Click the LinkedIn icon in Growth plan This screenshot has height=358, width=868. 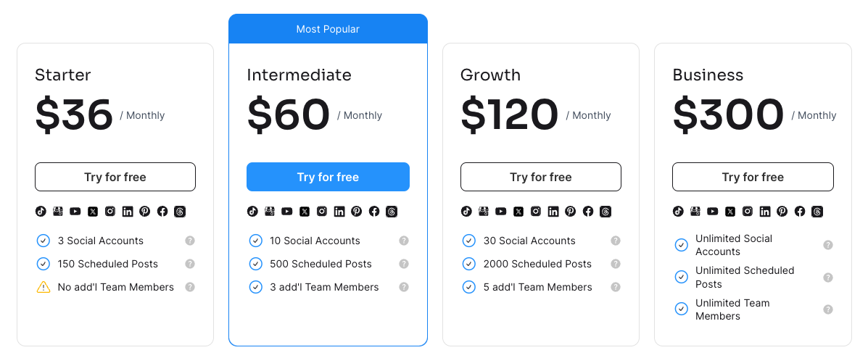[553, 212]
